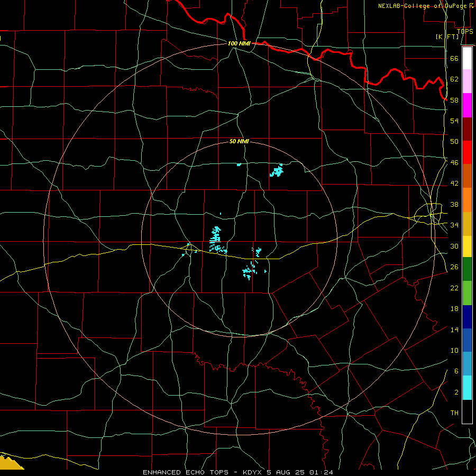Click the black TH legend swatch
The height and width of the screenshot is (476, 476).
pos(467,411)
